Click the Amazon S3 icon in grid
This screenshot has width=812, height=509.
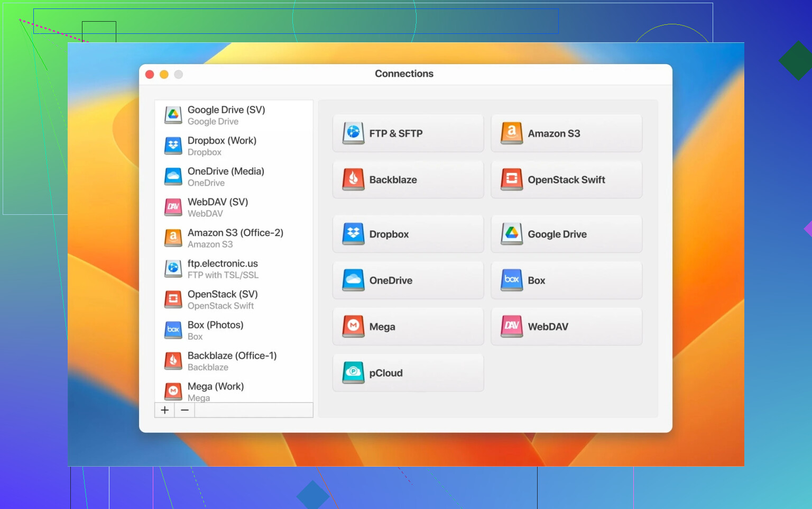point(512,133)
